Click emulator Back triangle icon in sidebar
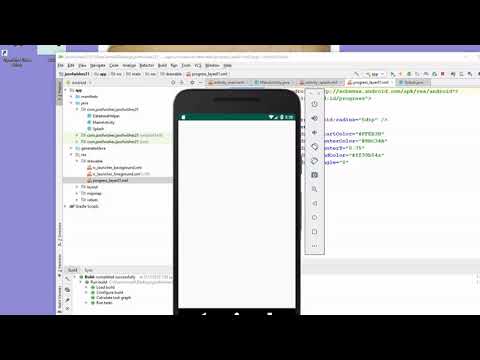480x360 pixels. (x=314, y=203)
